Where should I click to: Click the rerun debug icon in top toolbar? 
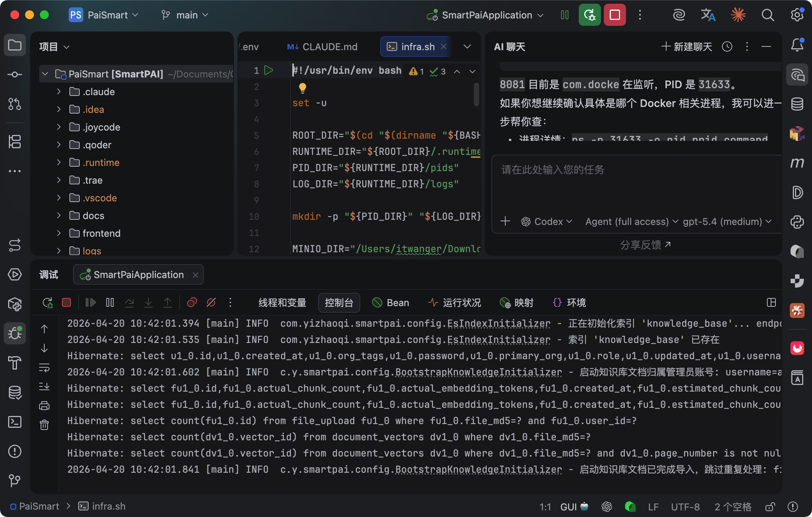coord(589,15)
